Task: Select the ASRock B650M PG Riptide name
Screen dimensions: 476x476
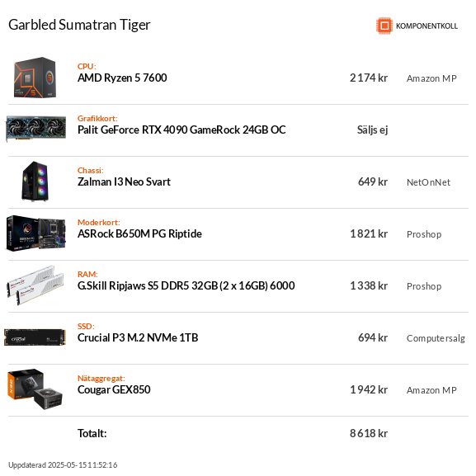Action: (139, 233)
